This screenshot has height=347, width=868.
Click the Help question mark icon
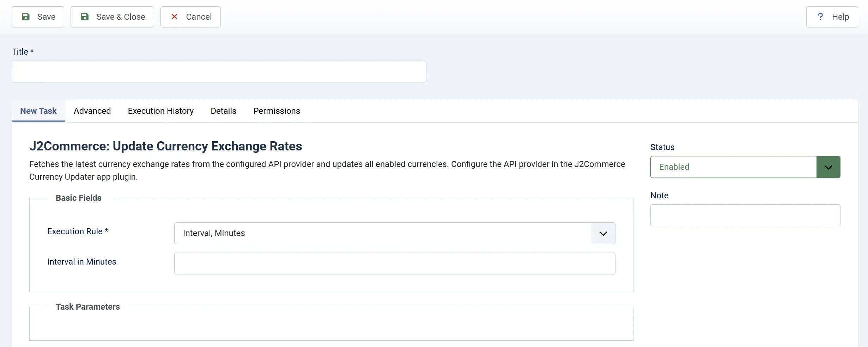point(820,17)
